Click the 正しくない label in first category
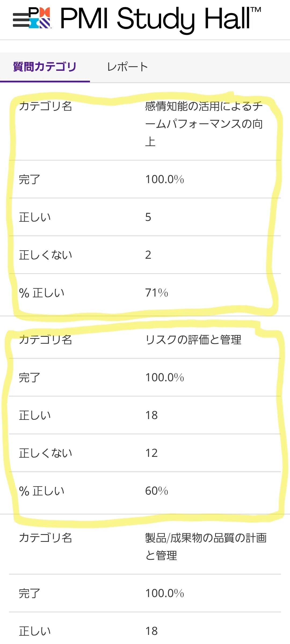This screenshot has width=290, height=644. (45, 255)
